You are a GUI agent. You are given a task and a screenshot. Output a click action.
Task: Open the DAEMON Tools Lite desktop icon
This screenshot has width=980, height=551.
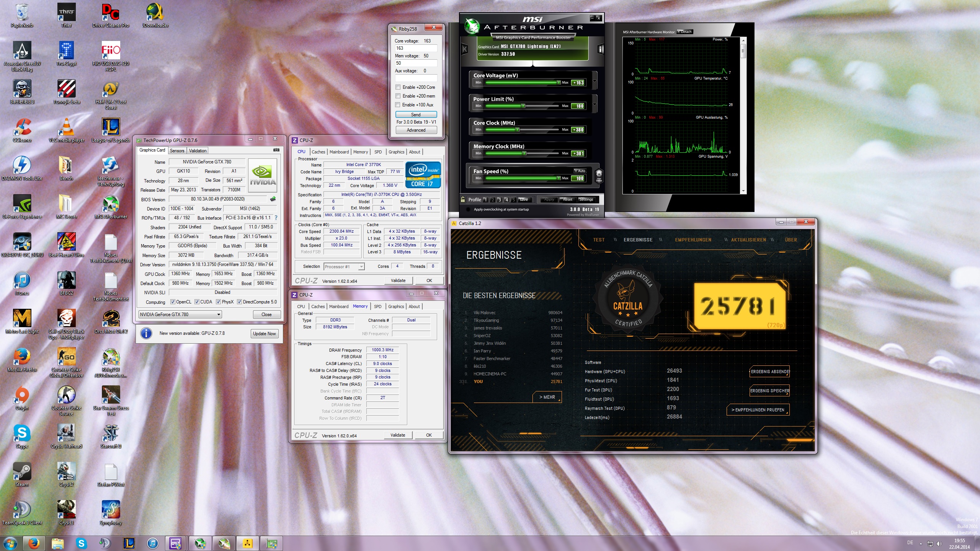point(22,169)
